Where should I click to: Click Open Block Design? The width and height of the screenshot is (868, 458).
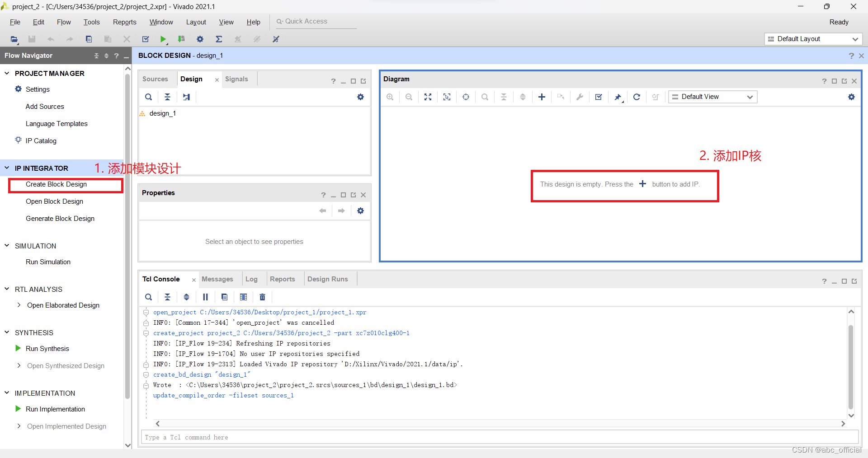point(54,201)
